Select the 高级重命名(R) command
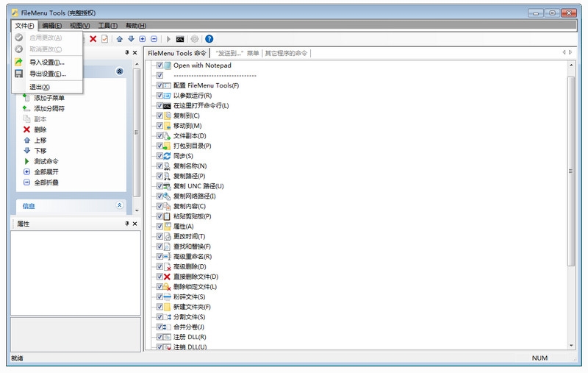The height and width of the screenshot is (373, 588). click(193, 257)
